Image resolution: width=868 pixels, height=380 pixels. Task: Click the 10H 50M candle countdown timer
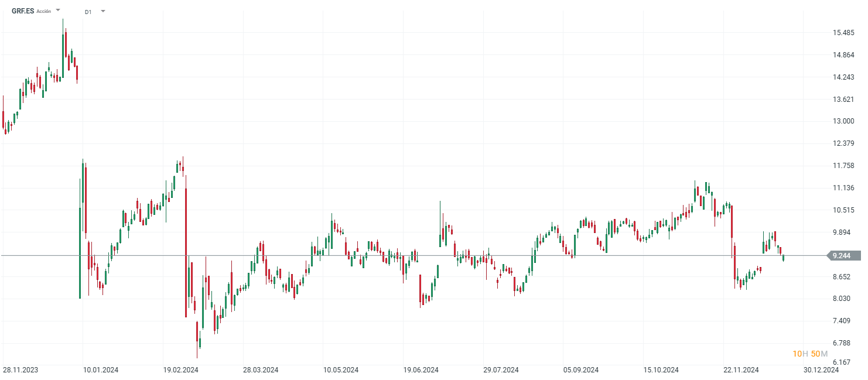coord(810,354)
